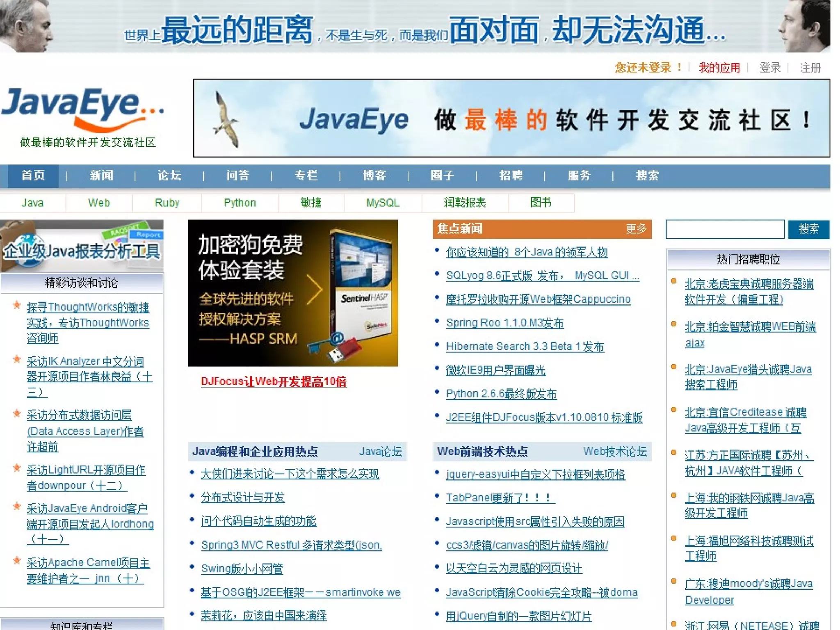Go to the 招聘 navigation tab
Screen dimensions: 840x630
click(511, 176)
